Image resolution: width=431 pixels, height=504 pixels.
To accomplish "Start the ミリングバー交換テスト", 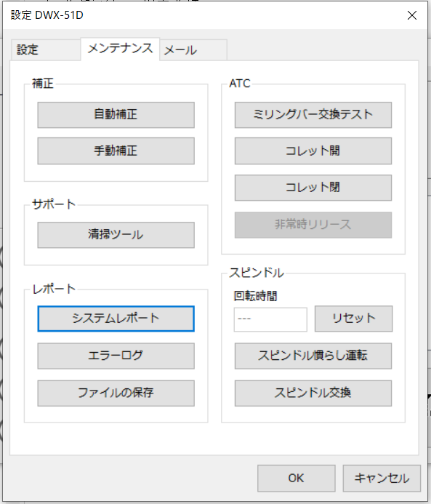I will coord(313,115).
